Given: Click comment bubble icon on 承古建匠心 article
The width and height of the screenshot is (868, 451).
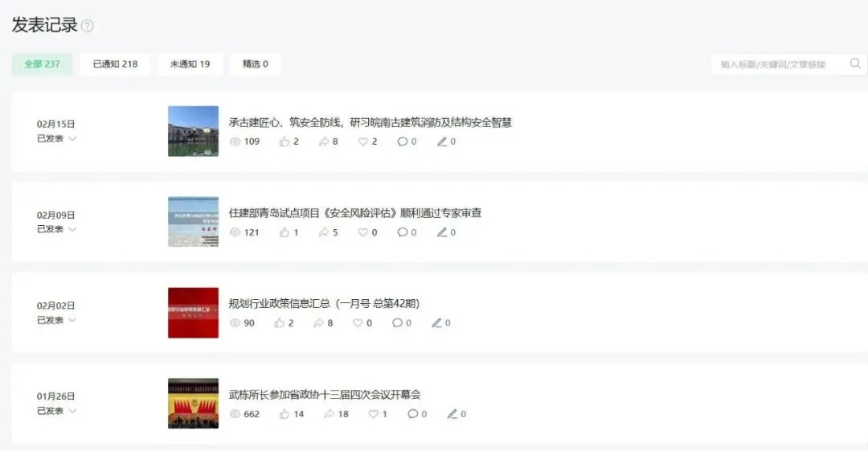Looking at the screenshot, I should (x=403, y=141).
